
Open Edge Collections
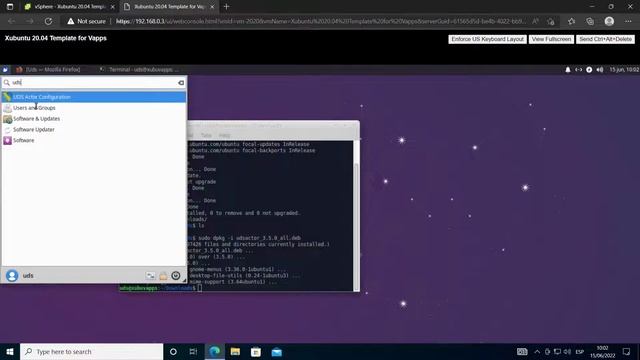tap(590, 21)
